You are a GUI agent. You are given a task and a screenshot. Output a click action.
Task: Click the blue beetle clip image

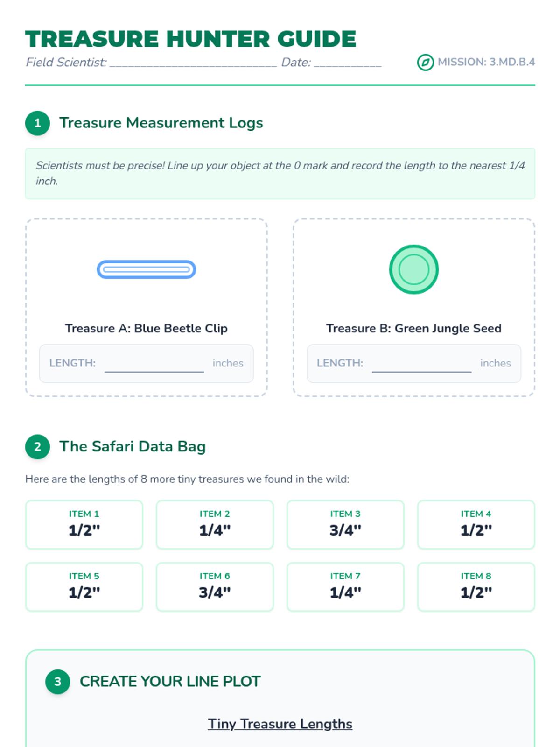pos(146,269)
